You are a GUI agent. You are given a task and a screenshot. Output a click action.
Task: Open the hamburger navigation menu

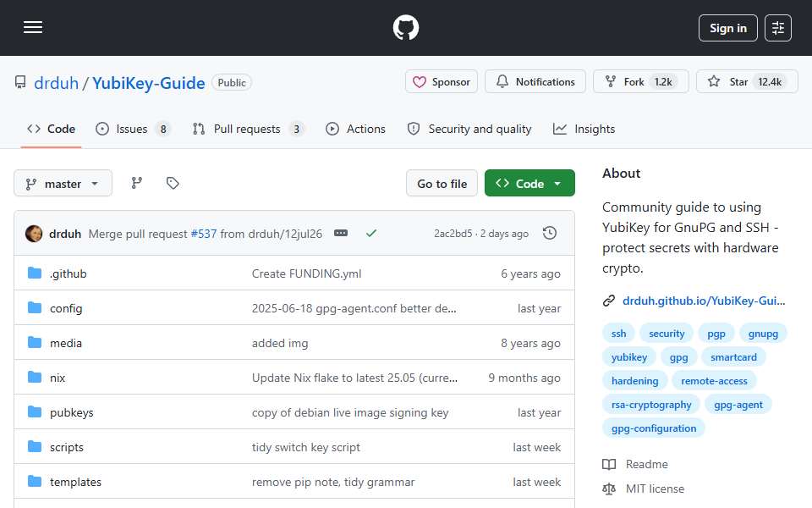click(x=33, y=27)
